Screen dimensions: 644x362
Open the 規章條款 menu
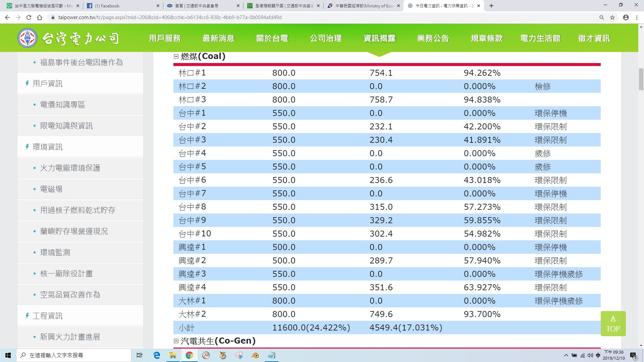point(487,38)
